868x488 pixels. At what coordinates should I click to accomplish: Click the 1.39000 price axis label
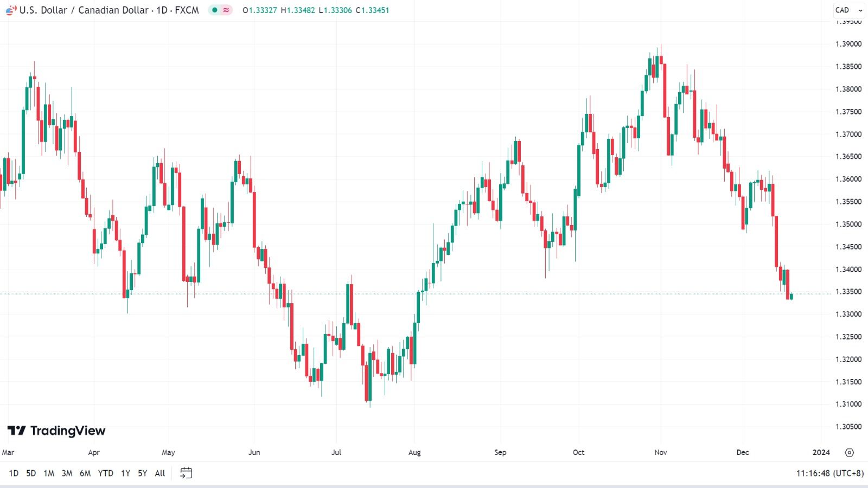[x=848, y=44]
